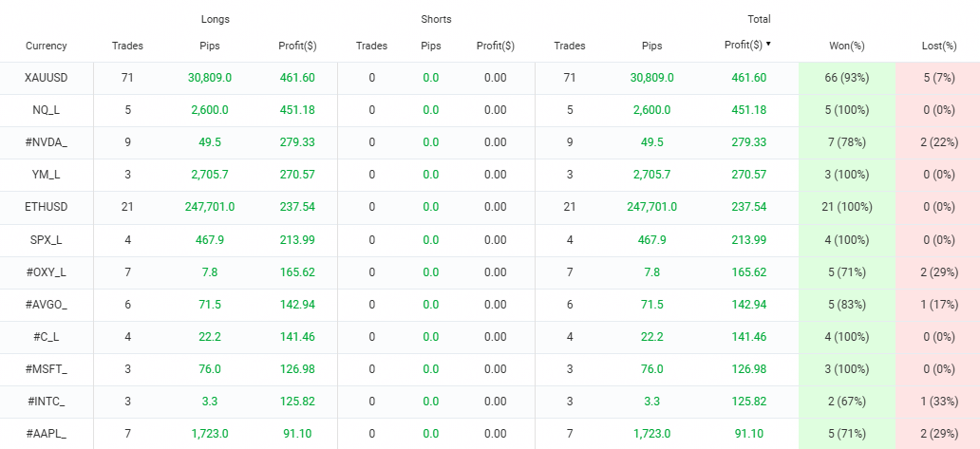Screen dimensions: 980x449
Task: Sort table by the Currency column header
Action: (47, 46)
